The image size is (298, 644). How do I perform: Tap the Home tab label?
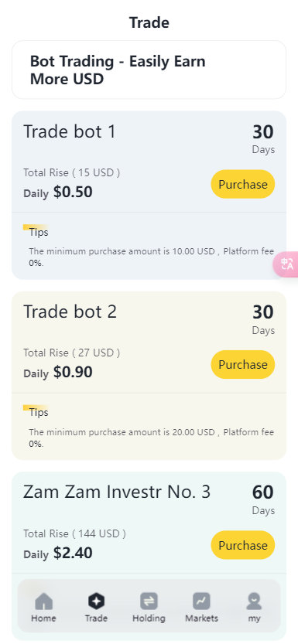pos(43,618)
